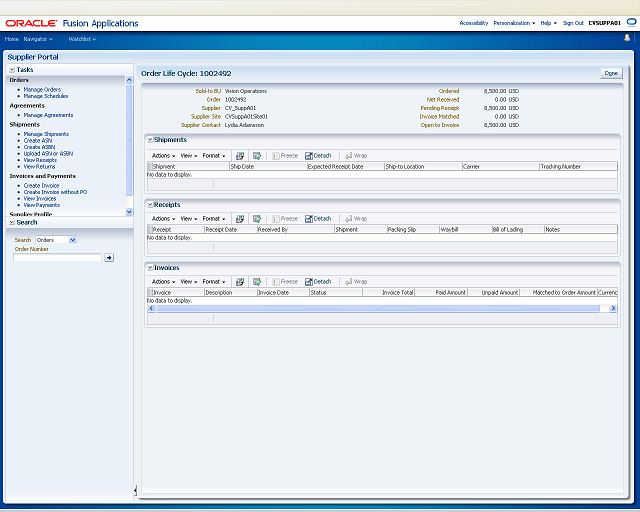The height and width of the screenshot is (512, 640).
Task: Open Invoices Format menu
Action: (213, 282)
